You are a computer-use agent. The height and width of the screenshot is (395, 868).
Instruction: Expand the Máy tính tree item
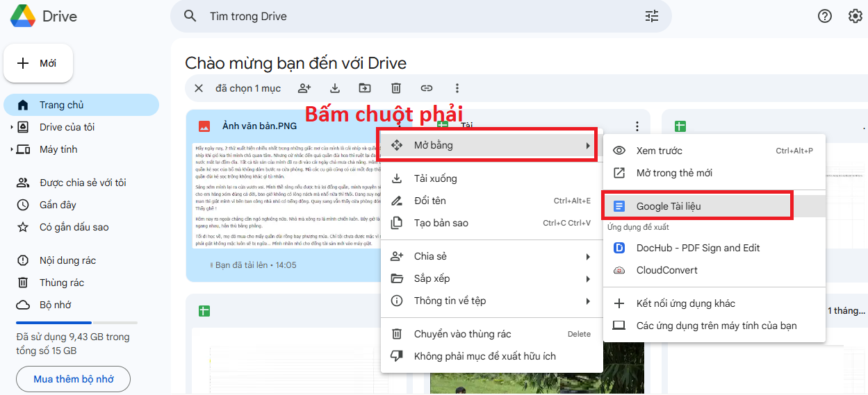[x=11, y=149]
